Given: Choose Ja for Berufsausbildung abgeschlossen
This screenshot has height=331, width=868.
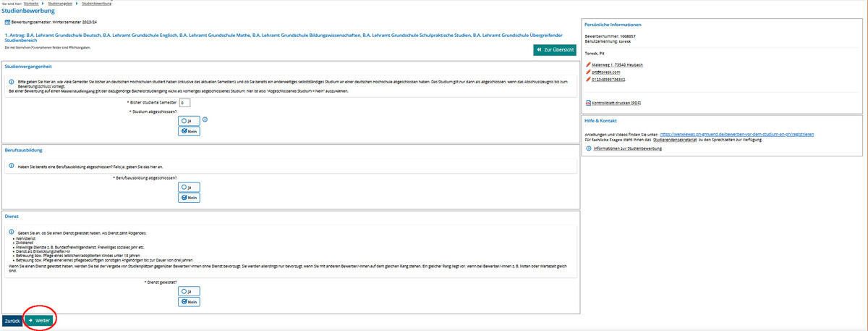Looking at the screenshot, I should [188, 187].
